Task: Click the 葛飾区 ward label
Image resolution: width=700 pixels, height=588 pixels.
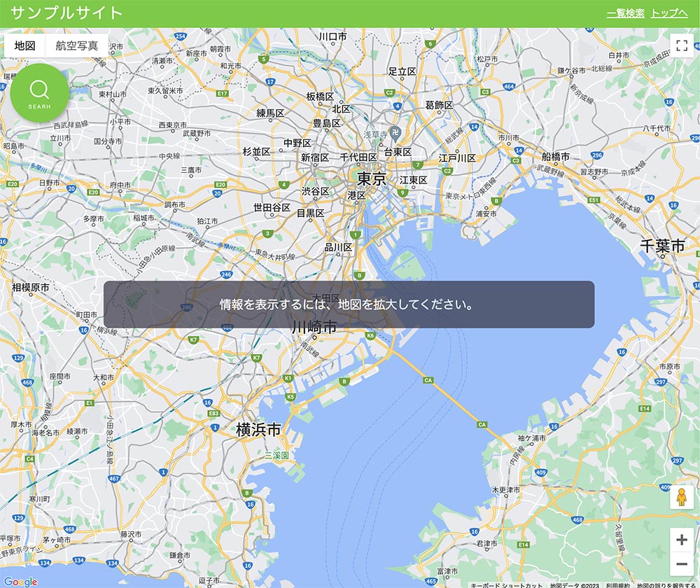Action: point(440,105)
